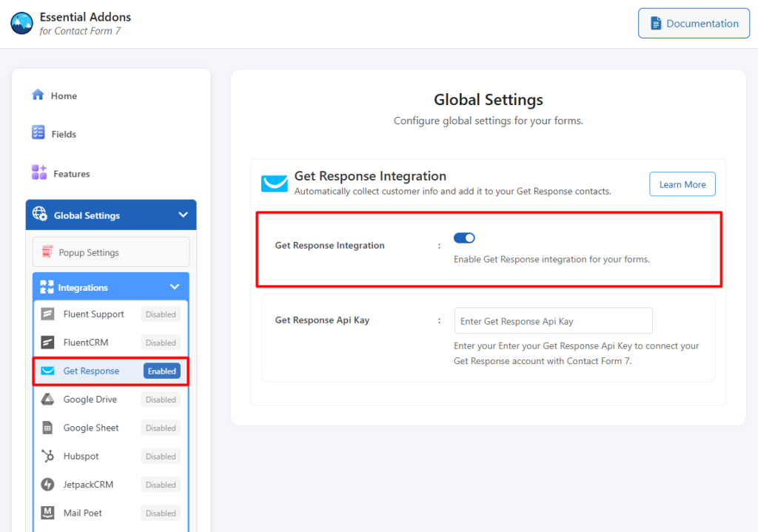The height and width of the screenshot is (532, 758).
Task: Click the Features sparkle grid icon
Action: [x=39, y=172]
